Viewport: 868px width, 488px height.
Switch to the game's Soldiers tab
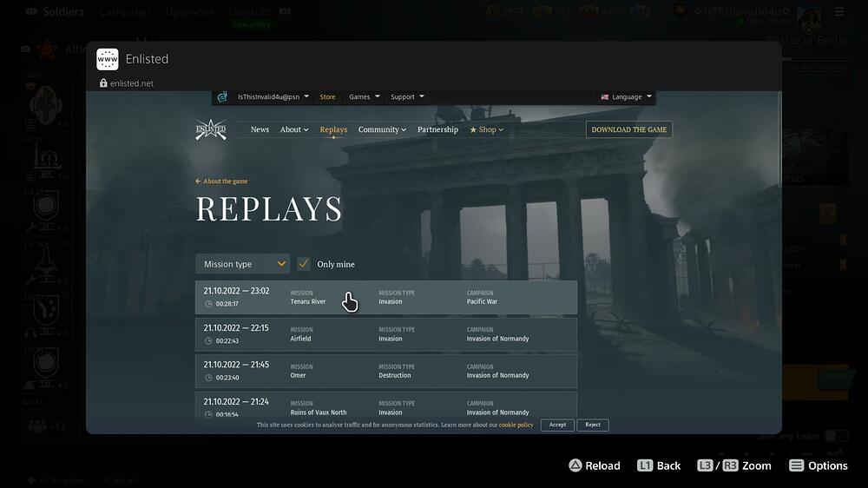(63, 11)
